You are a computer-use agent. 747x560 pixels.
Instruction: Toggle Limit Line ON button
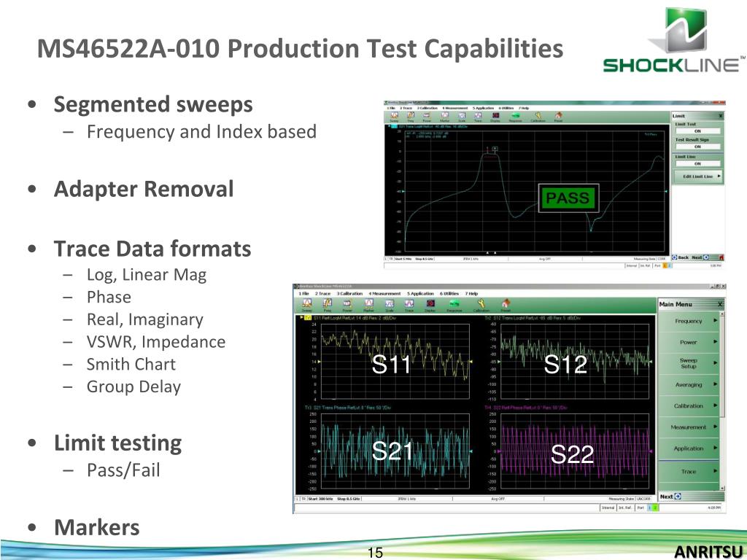click(x=697, y=163)
